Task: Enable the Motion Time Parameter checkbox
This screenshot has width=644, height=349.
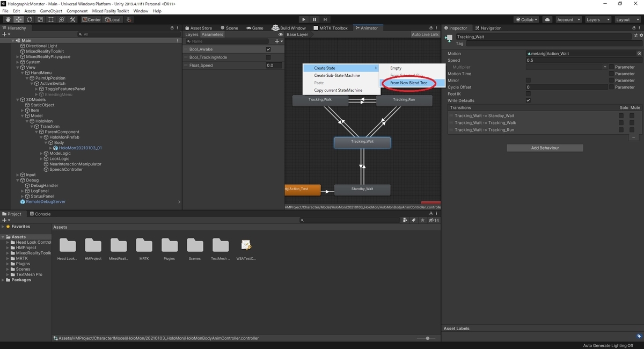Action: 611,74
